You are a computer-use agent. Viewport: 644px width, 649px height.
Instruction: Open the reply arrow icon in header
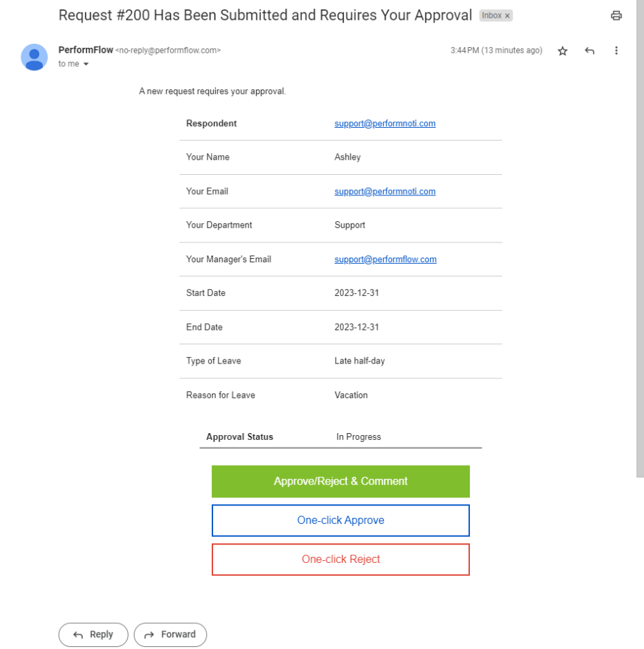(589, 50)
